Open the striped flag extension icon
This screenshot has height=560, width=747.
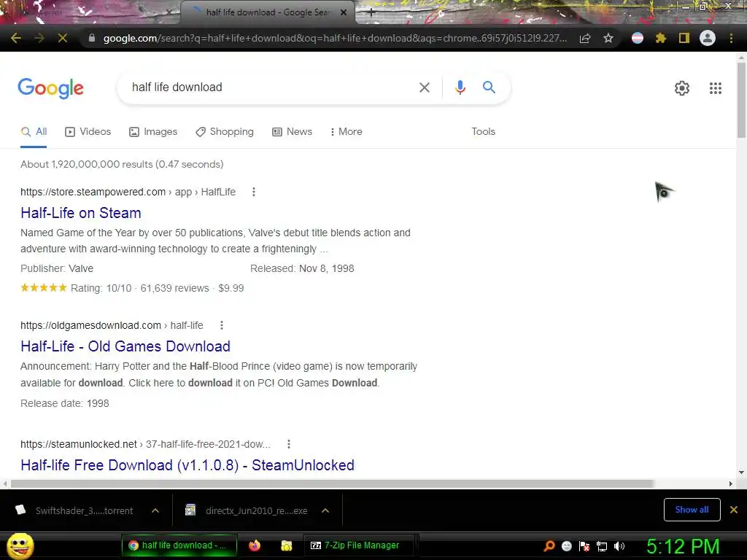[638, 38]
